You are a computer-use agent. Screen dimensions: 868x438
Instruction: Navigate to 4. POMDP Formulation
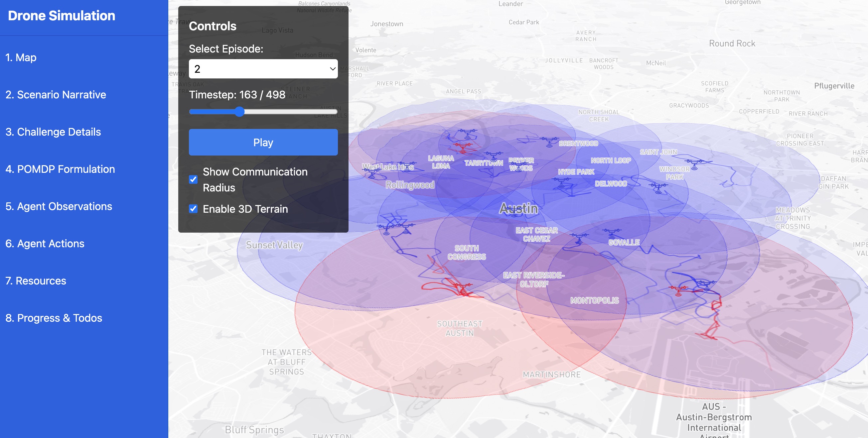coord(60,169)
